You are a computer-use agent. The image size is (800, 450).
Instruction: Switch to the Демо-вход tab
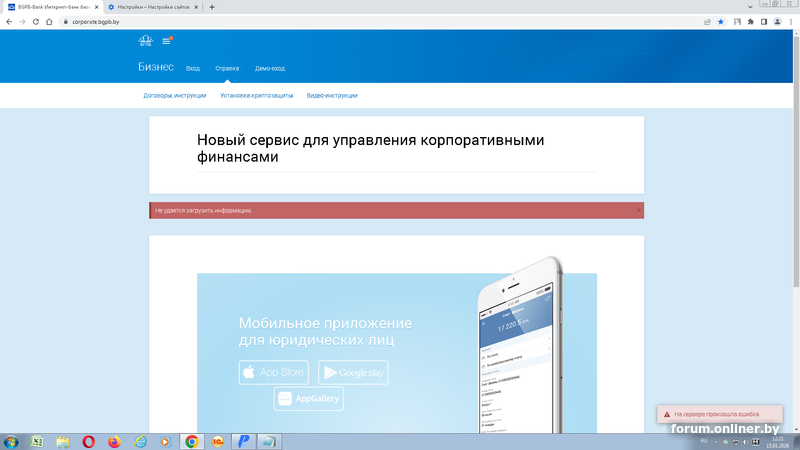[x=269, y=68]
